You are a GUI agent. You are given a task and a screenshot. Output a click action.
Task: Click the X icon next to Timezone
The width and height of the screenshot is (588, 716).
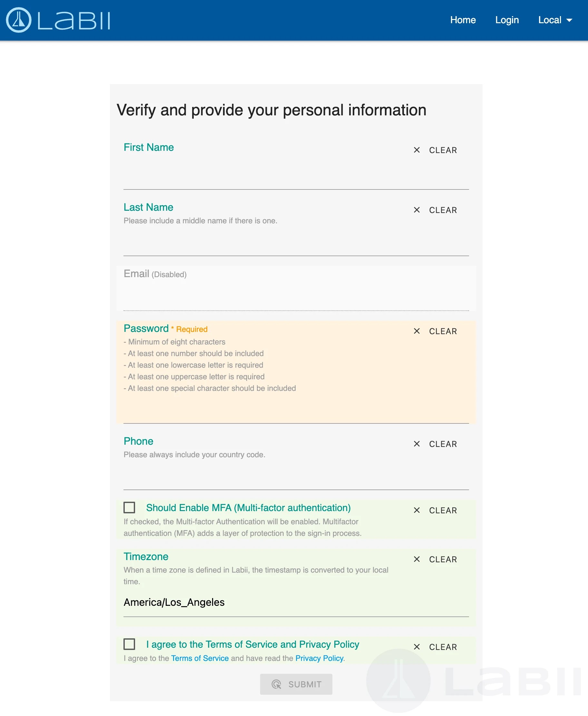click(416, 559)
